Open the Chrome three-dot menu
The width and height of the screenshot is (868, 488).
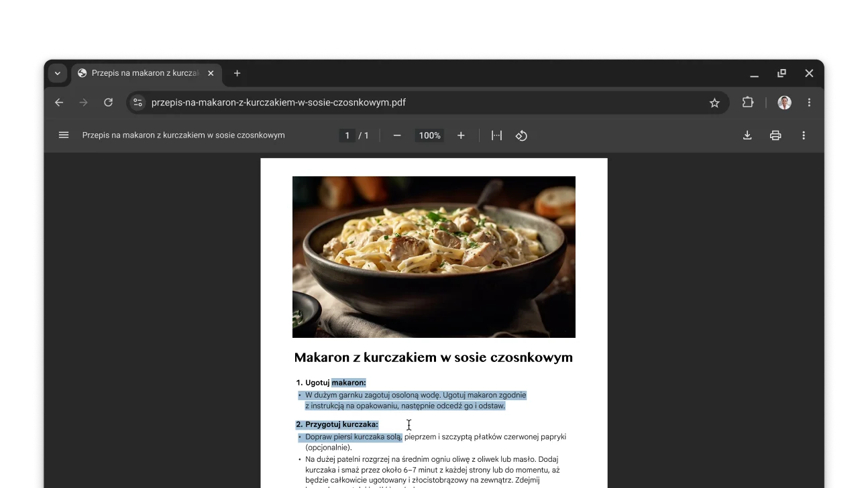pyautogui.click(x=809, y=102)
